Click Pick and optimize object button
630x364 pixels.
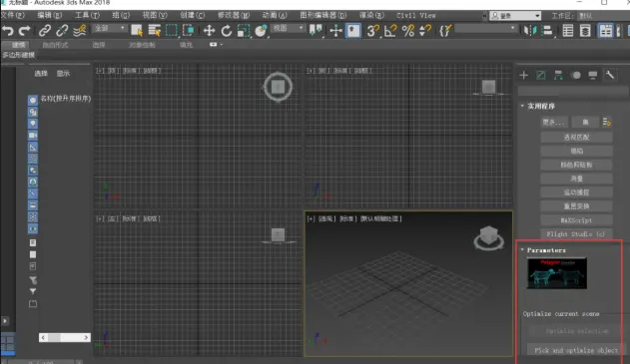coord(576,350)
